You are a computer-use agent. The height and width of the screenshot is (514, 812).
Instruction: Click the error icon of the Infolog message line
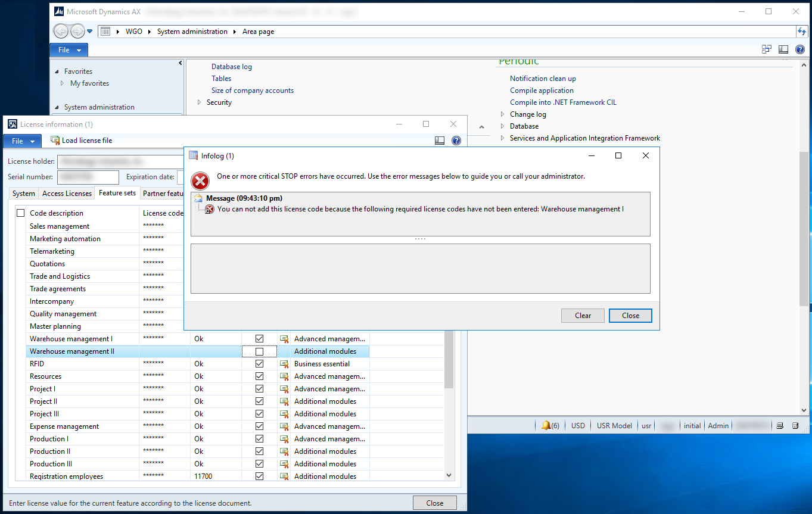(x=209, y=209)
